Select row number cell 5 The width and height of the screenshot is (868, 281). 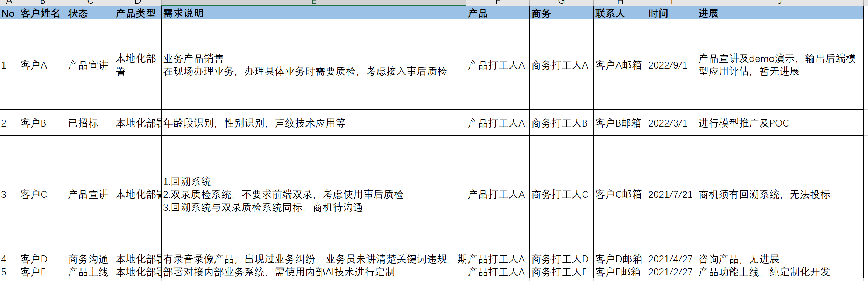pyautogui.click(x=9, y=272)
